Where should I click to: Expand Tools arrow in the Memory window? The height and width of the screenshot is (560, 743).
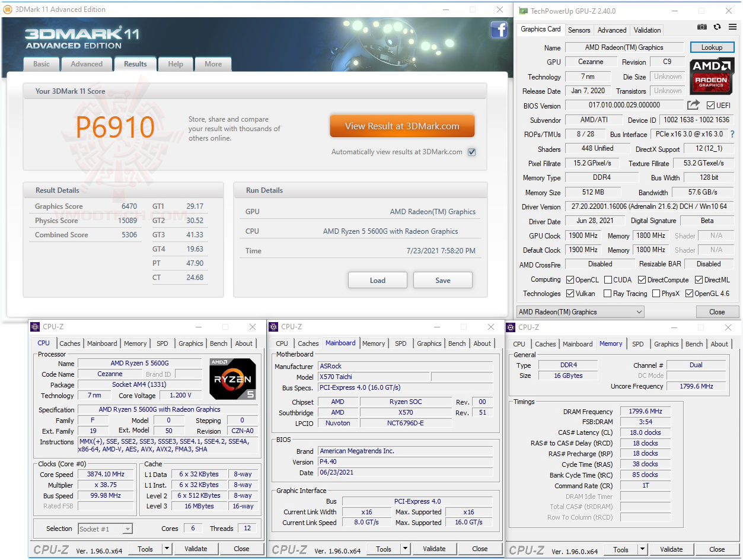click(x=643, y=549)
